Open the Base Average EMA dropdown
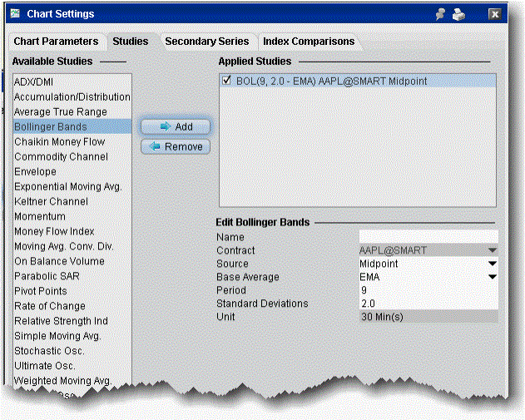 [492, 277]
